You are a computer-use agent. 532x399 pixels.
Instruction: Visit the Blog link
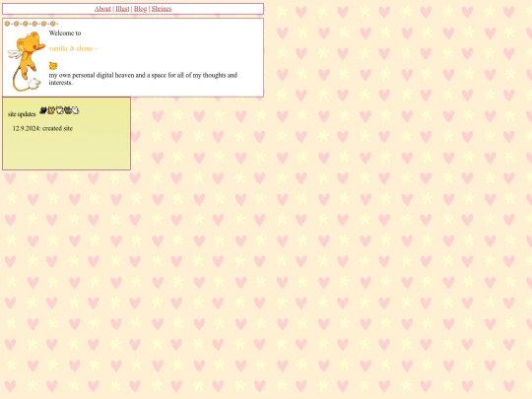[x=141, y=9]
